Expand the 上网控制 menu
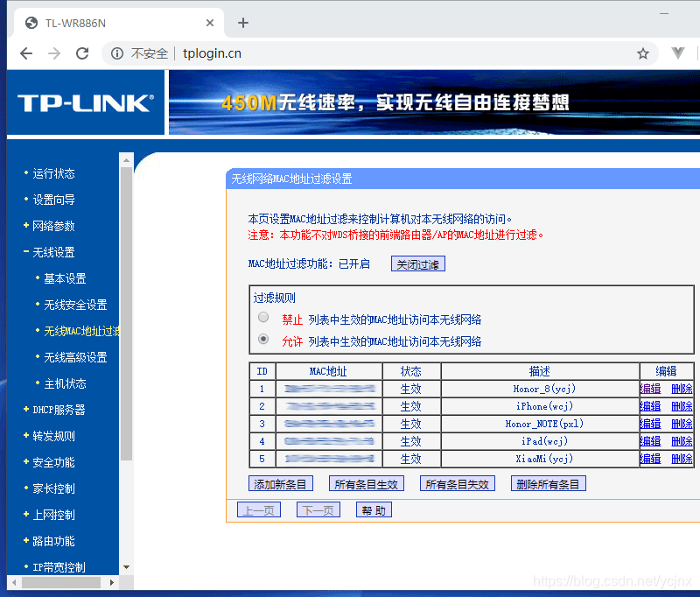 pos(53,515)
